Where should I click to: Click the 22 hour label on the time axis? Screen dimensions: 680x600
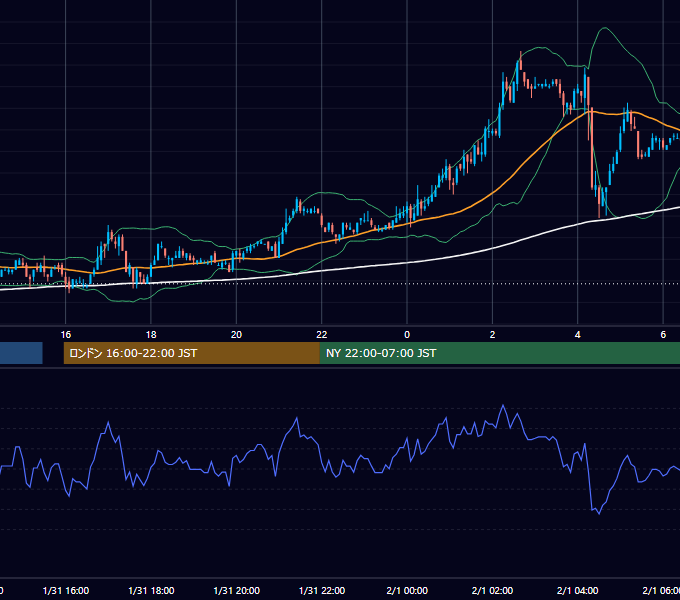(x=321, y=335)
